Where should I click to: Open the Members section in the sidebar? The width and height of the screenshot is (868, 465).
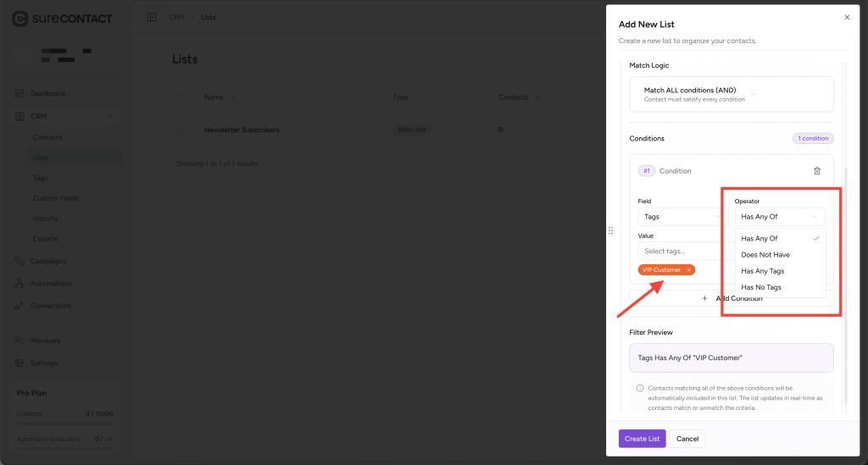[45, 340]
